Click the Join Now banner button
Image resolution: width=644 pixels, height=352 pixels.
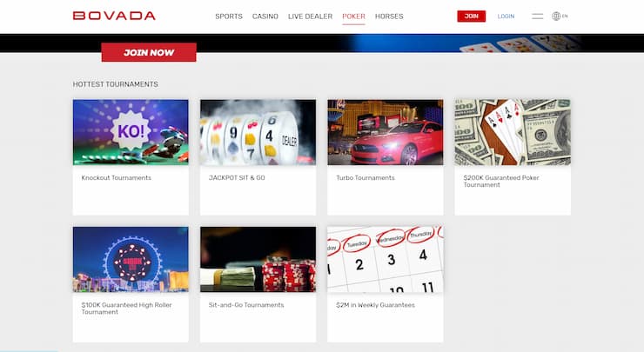click(x=149, y=52)
